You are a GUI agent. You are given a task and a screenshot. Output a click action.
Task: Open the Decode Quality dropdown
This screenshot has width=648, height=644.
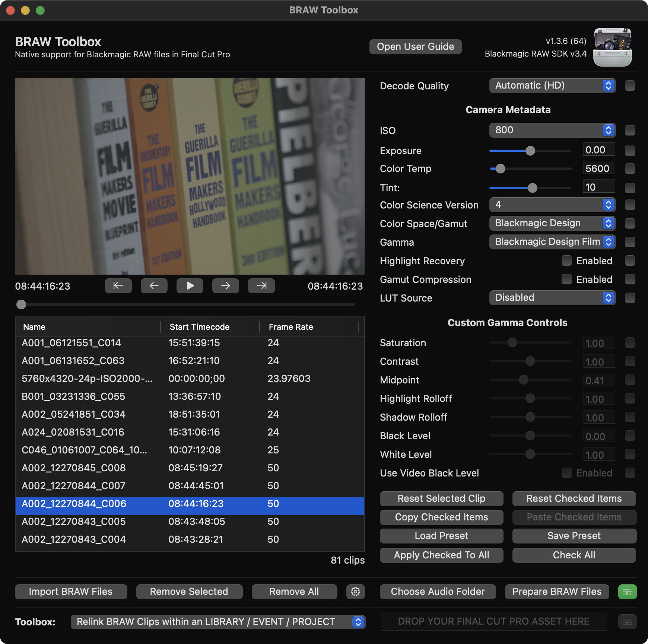(552, 86)
